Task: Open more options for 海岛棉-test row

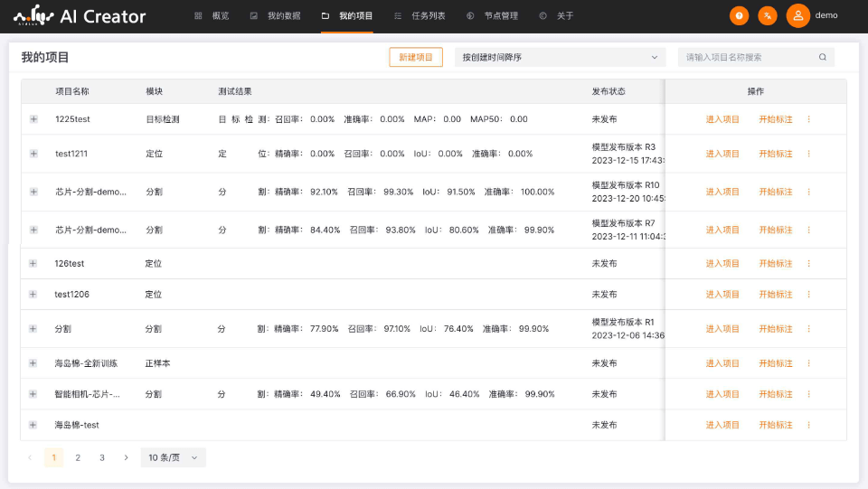Action: click(x=809, y=425)
